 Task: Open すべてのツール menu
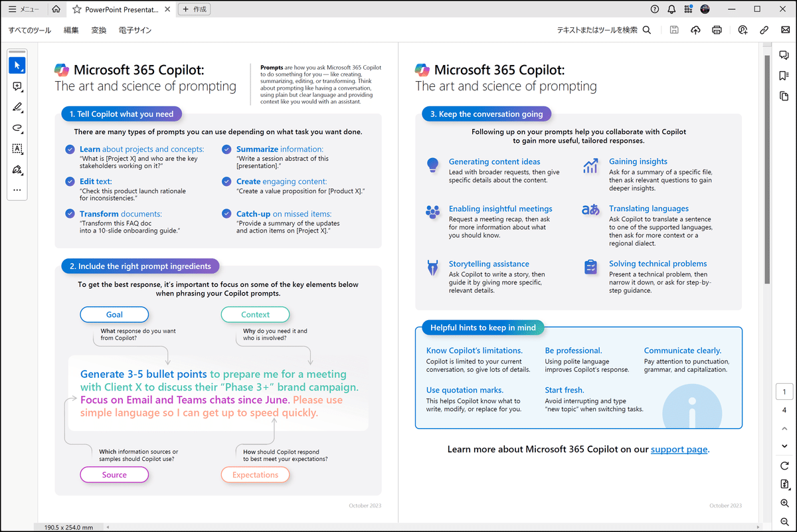coord(29,30)
